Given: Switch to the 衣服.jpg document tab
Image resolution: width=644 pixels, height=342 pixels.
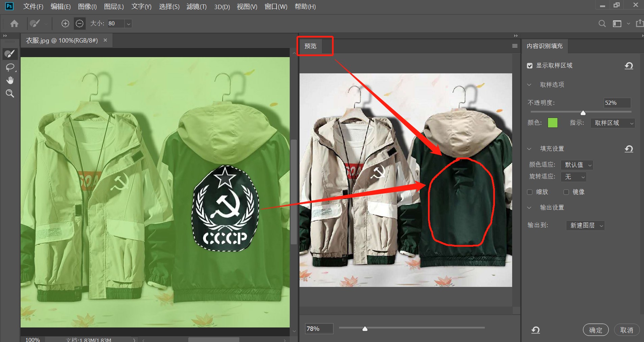Looking at the screenshot, I should click(x=62, y=41).
